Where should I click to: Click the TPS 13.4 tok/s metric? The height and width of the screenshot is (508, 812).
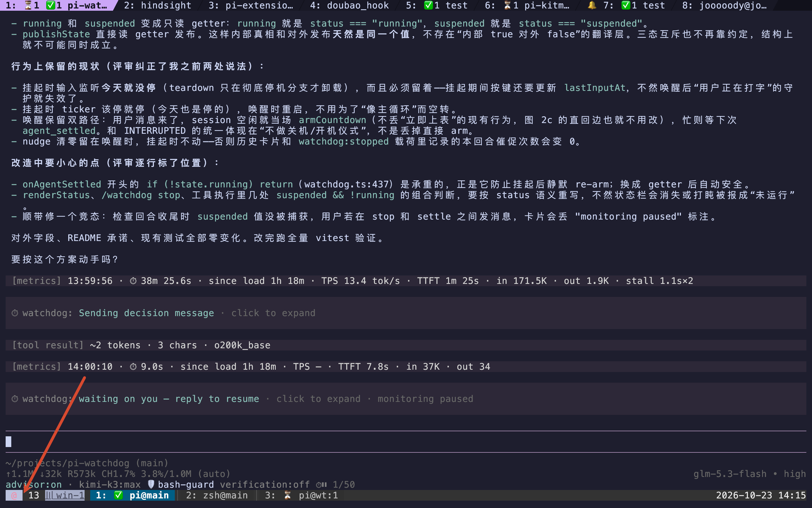coord(361,281)
